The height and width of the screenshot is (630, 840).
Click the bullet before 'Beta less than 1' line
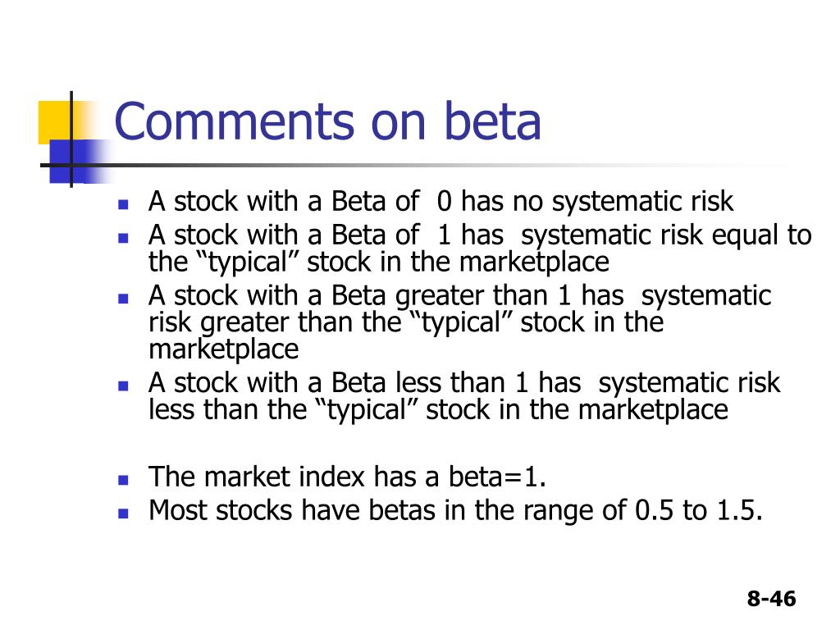pos(123,386)
